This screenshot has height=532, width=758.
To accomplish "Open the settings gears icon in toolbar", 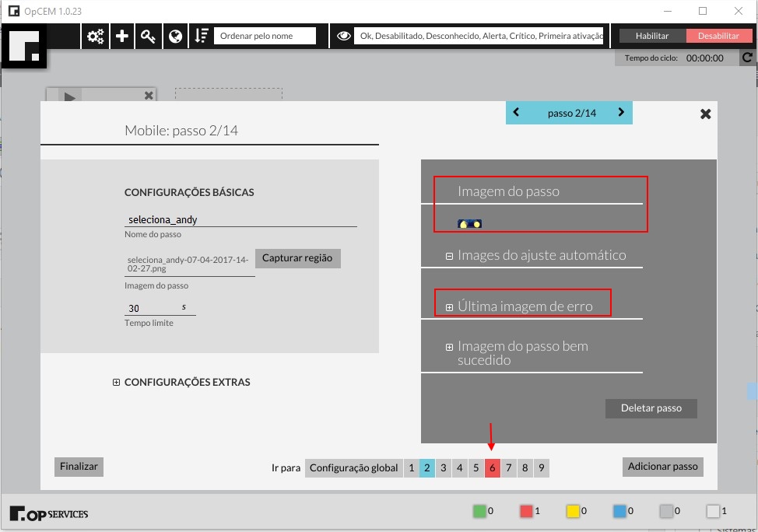I will coord(96,37).
